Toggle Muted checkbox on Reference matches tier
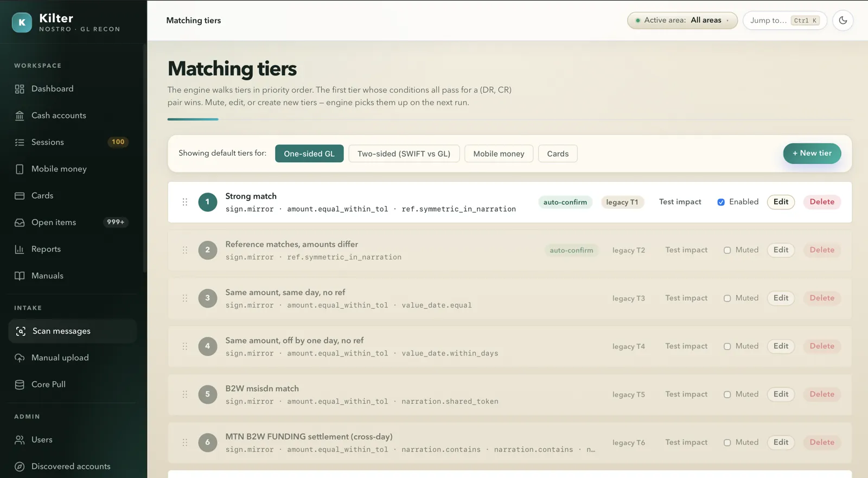The image size is (868, 478). 727,250
